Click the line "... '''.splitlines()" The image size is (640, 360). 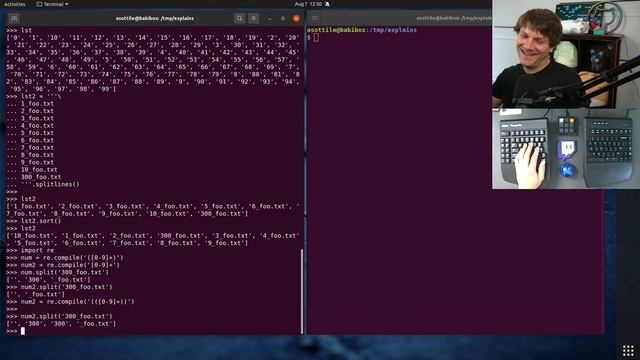click(43, 184)
